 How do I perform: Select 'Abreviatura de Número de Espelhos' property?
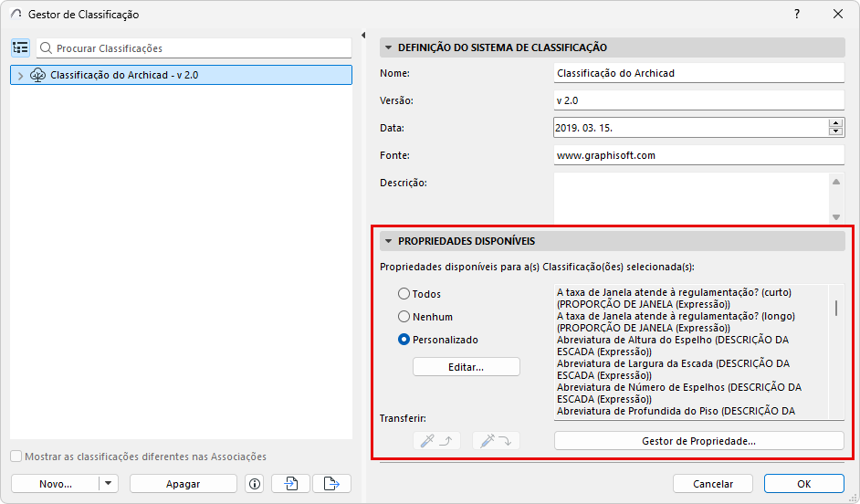tap(679, 393)
